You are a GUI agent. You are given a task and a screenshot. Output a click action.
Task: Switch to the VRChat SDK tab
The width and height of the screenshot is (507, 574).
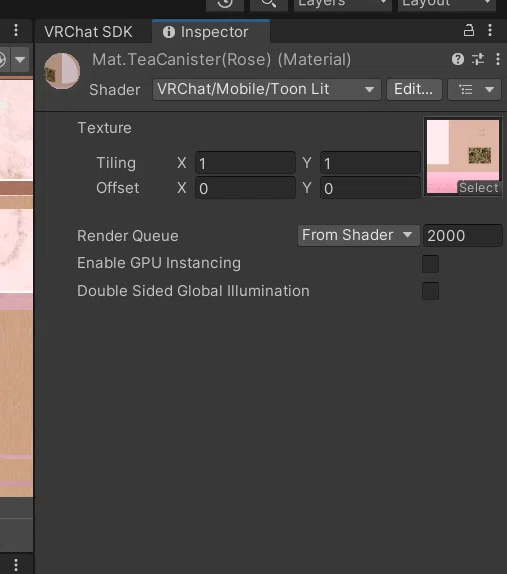88,32
